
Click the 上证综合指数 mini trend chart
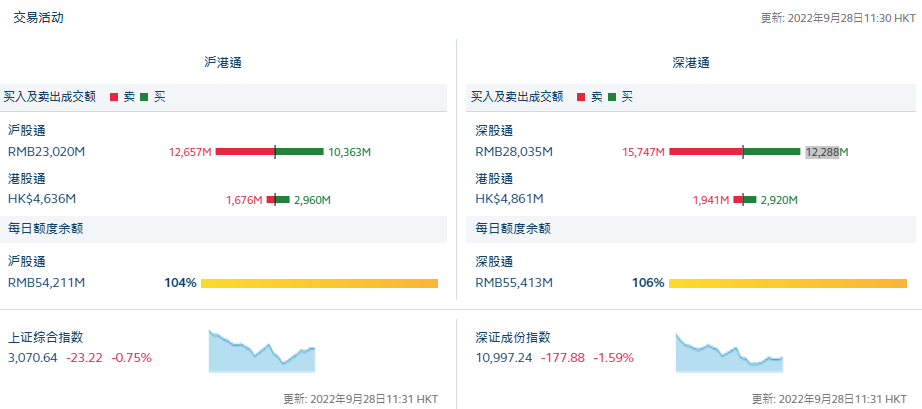point(261,350)
